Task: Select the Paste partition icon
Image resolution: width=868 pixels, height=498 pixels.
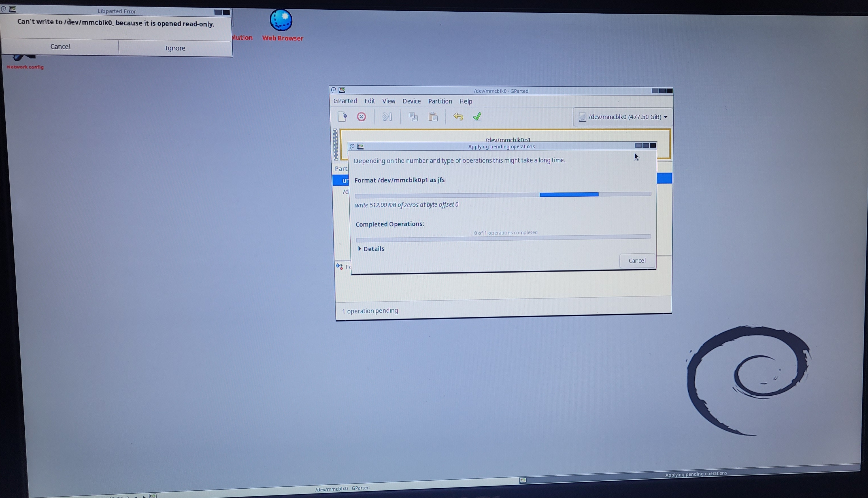Action: (x=433, y=116)
